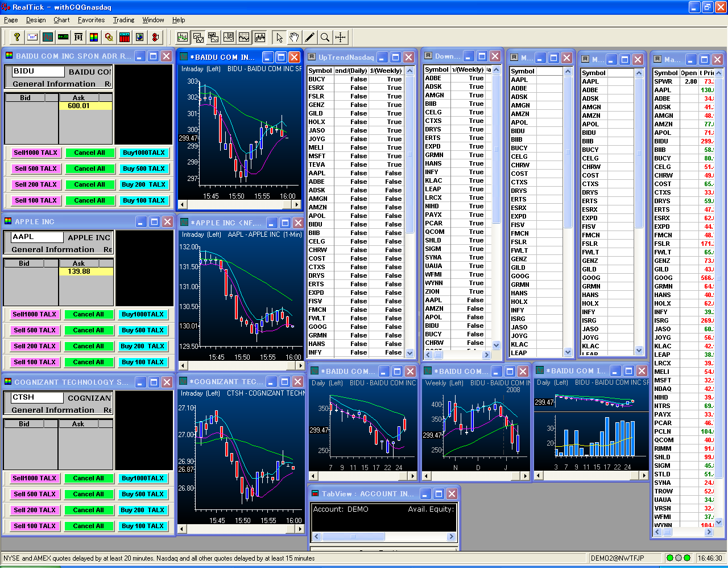This screenshot has width=728, height=568.
Task: Click the BAIDU daily chart right scroll arrow
Action: click(x=413, y=476)
